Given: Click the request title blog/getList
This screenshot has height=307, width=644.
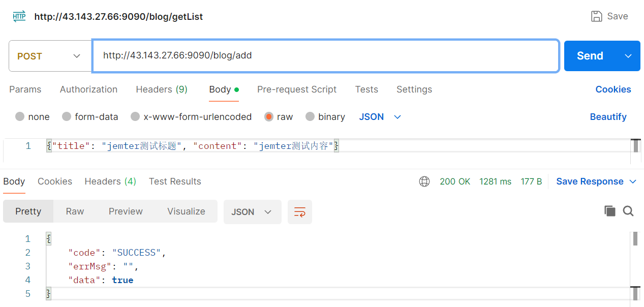Looking at the screenshot, I should (118, 16).
